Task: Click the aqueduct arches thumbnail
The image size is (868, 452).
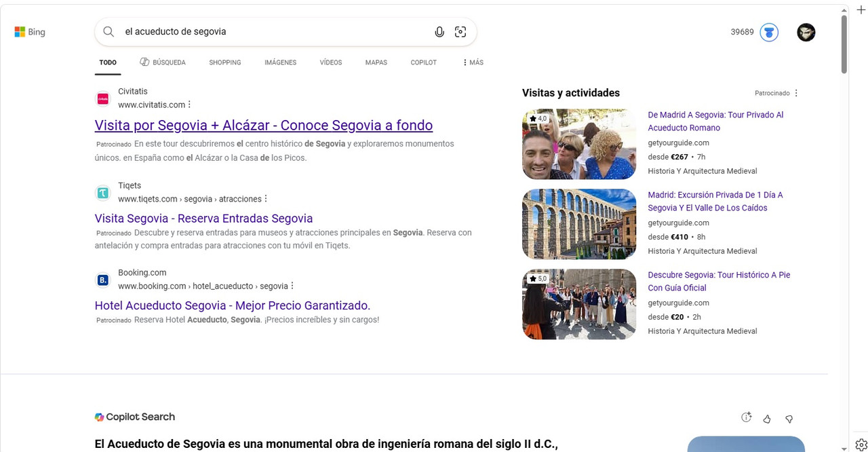Action: tap(579, 225)
